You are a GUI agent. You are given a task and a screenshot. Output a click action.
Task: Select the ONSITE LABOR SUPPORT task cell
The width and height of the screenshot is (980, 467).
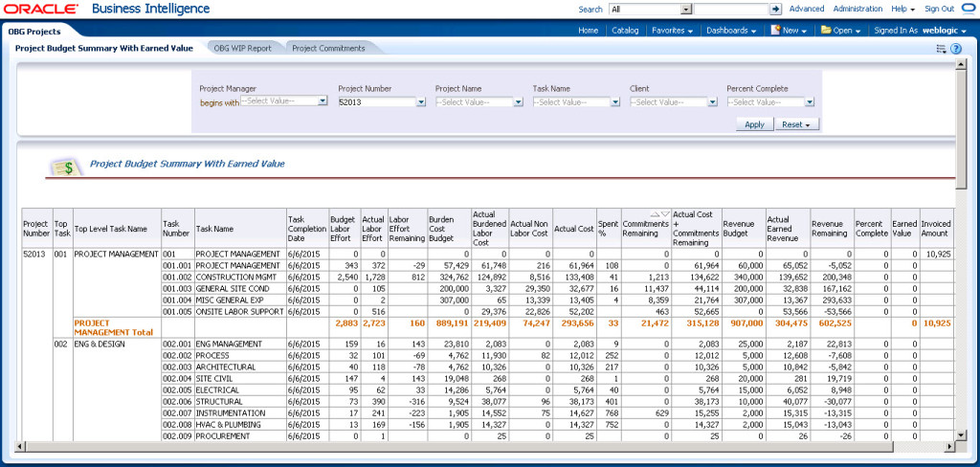(x=240, y=312)
